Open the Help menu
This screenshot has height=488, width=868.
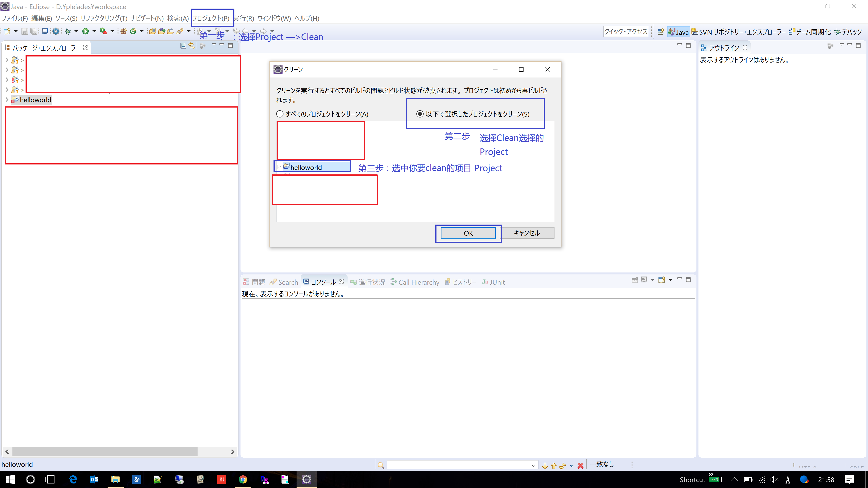pos(307,18)
